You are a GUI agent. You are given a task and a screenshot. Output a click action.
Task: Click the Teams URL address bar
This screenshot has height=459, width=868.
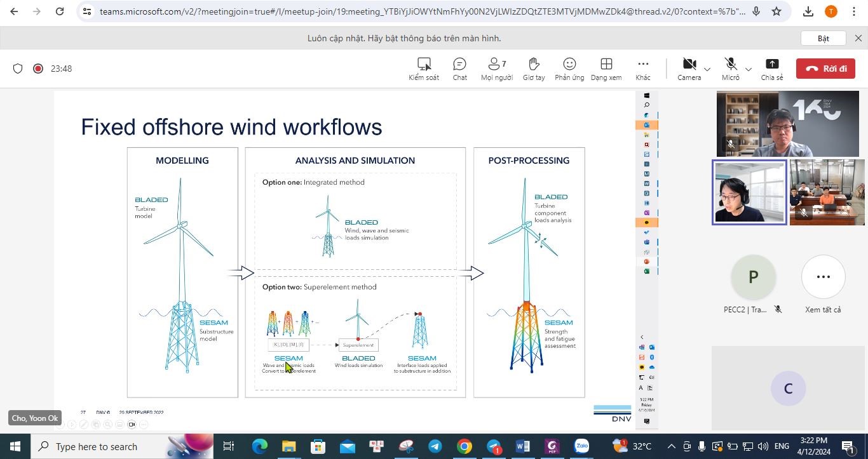pyautogui.click(x=423, y=11)
